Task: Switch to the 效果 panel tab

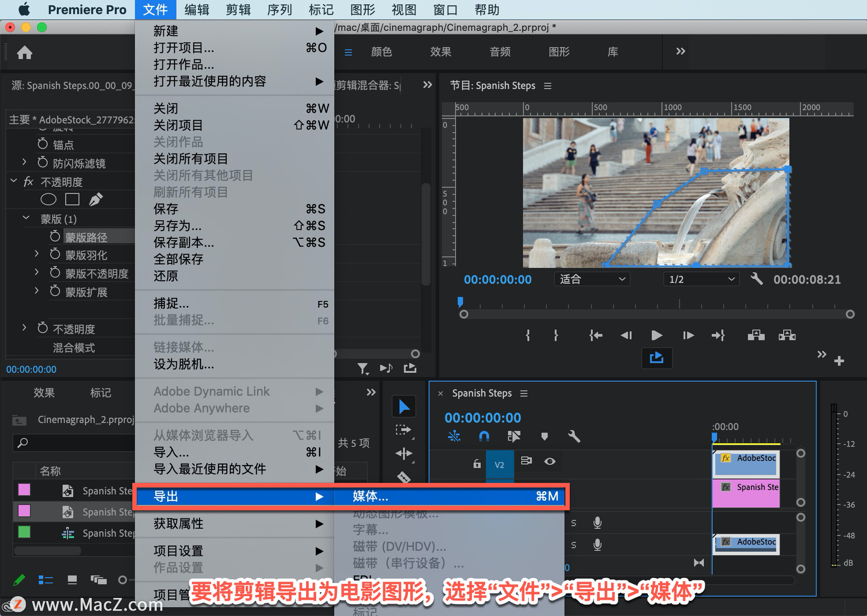Action: (44, 393)
